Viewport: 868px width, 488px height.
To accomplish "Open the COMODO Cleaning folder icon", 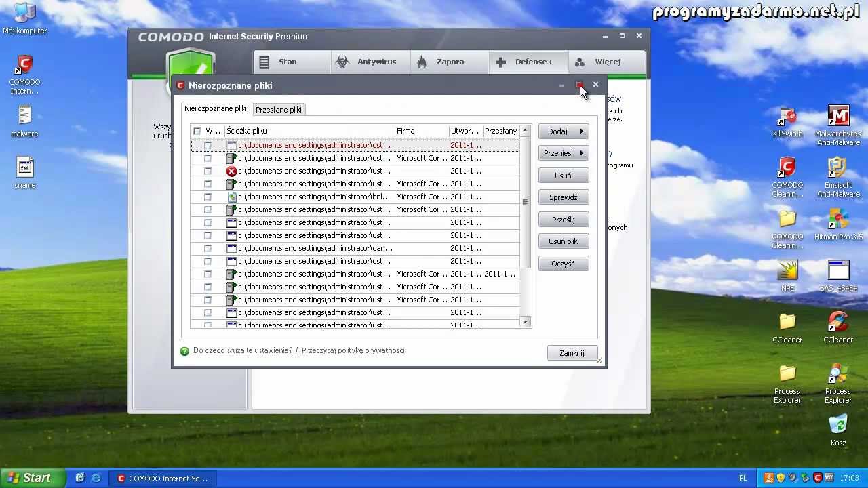I will coord(787,229).
